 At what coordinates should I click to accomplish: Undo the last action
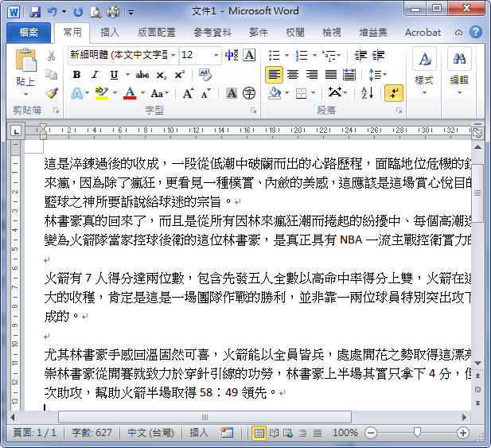coord(52,12)
